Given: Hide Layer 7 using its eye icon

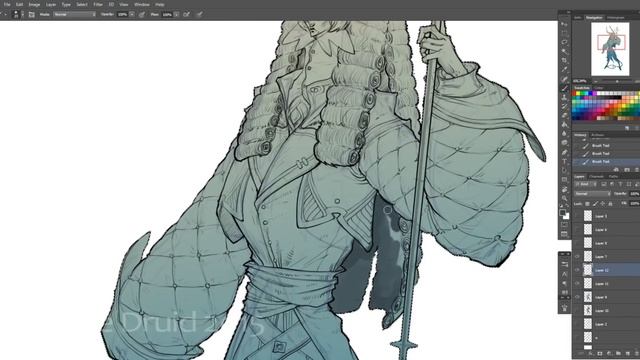Looking at the screenshot, I should pyautogui.click(x=577, y=256).
